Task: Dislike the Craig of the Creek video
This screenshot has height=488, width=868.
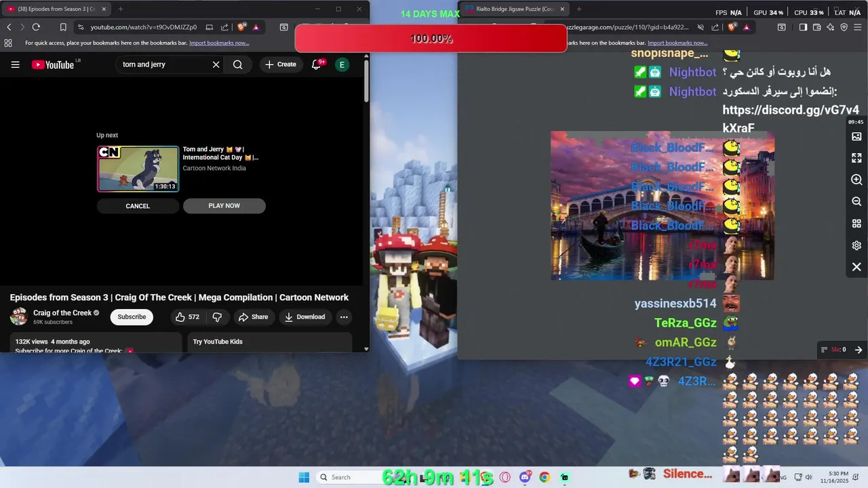Action: click(217, 317)
